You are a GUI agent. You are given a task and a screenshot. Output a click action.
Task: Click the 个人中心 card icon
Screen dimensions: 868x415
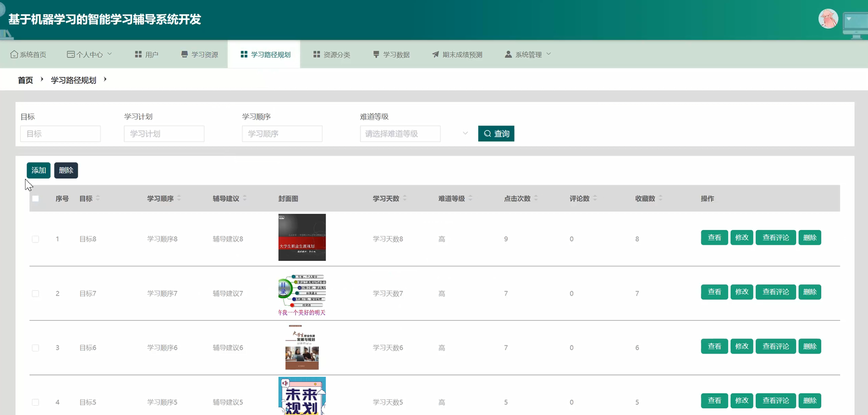pyautogui.click(x=71, y=54)
